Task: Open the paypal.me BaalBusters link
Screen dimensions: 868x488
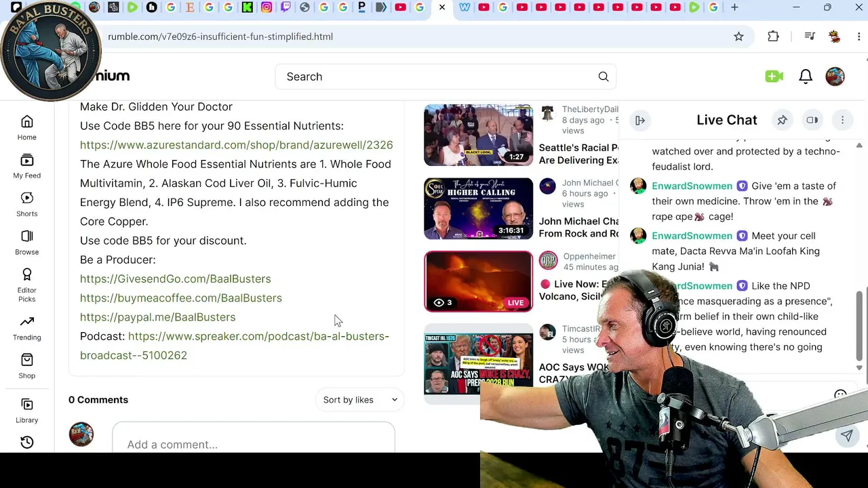Action: point(157,317)
